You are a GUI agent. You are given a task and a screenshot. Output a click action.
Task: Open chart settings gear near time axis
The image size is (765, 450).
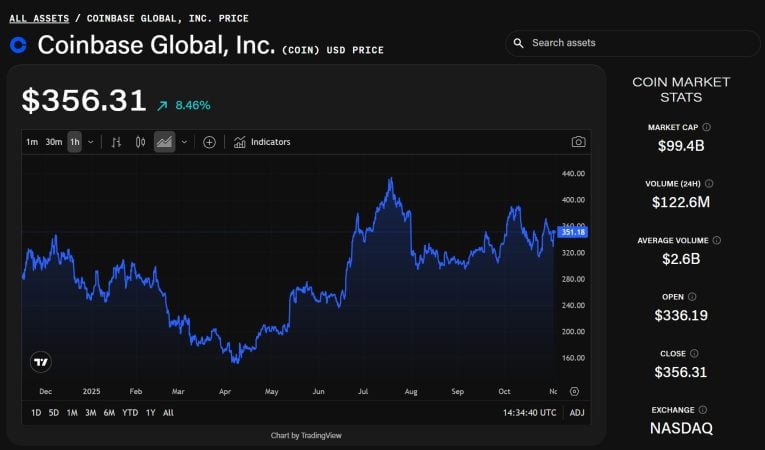tap(574, 392)
